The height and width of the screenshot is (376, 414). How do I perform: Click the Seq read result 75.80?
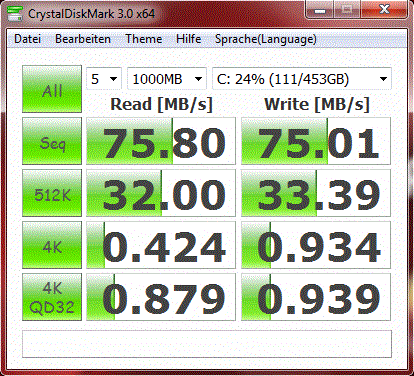tap(161, 141)
